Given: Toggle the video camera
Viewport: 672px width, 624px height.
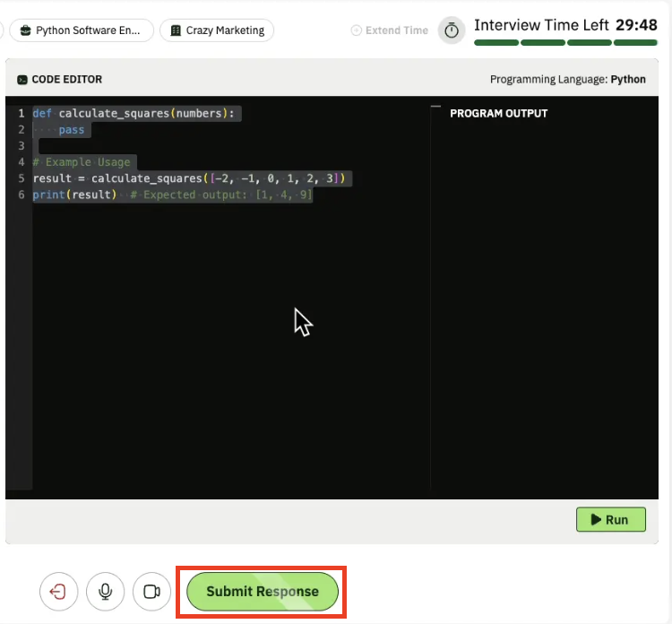Looking at the screenshot, I should [151, 592].
